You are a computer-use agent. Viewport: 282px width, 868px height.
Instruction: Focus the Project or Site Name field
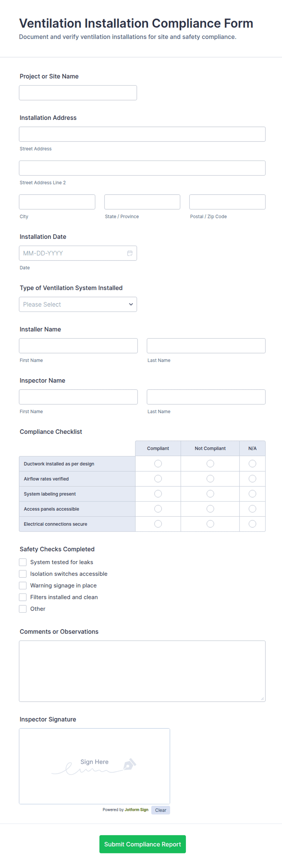(78, 93)
